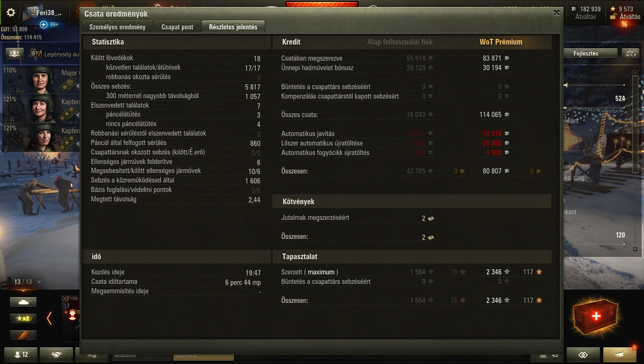Screen dimensions: 644x364
Task: Switch to the Csapat pont tab
Action: coord(177,27)
